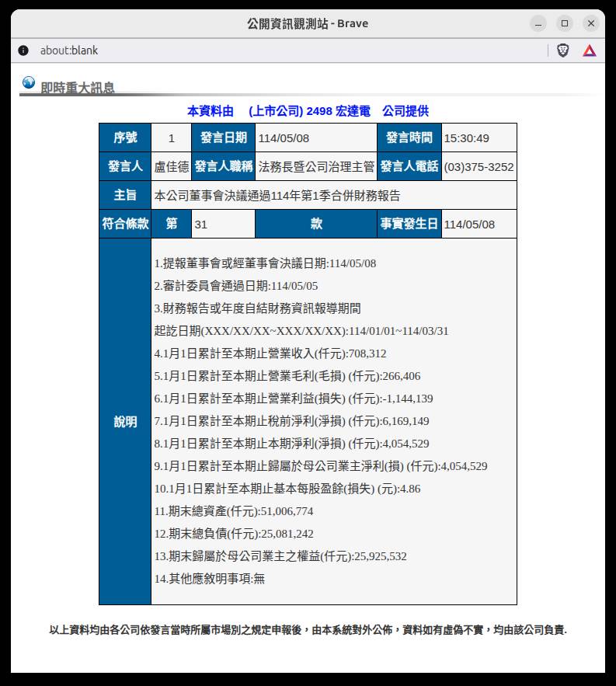Click the 事實發生日 value 114/05/08
The width and height of the screenshot is (616, 686).
tap(469, 225)
